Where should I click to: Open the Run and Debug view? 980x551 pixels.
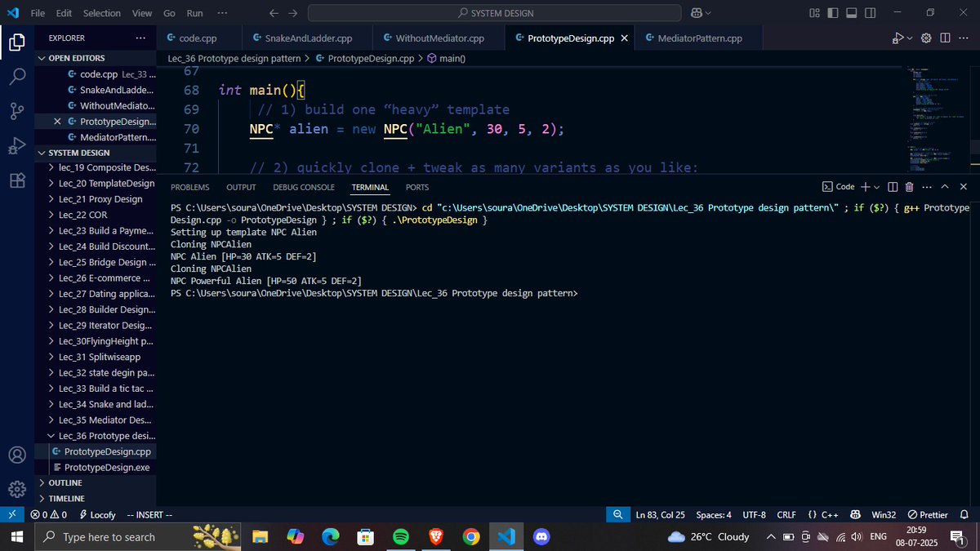coord(16,146)
